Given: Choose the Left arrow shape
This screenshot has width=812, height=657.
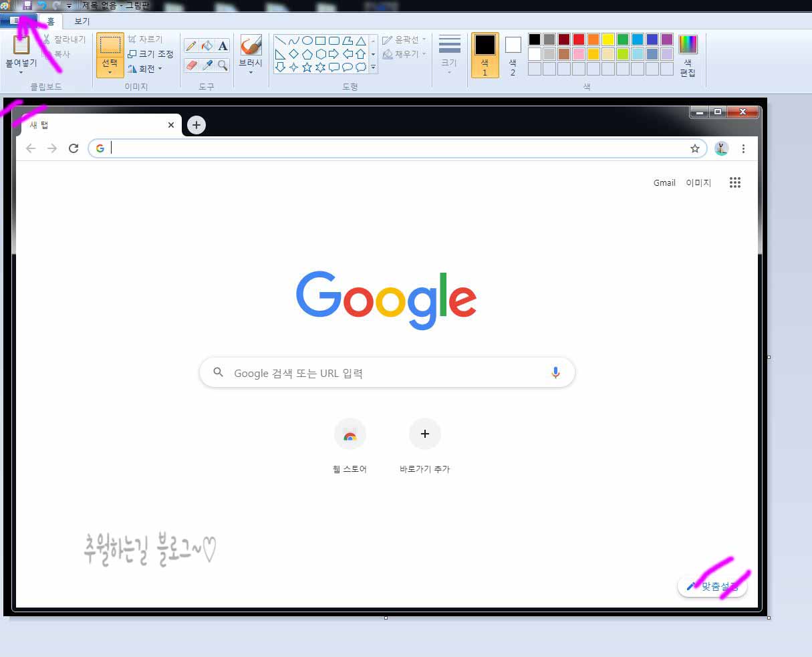Looking at the screenshot, I should (x=348, y=54).
